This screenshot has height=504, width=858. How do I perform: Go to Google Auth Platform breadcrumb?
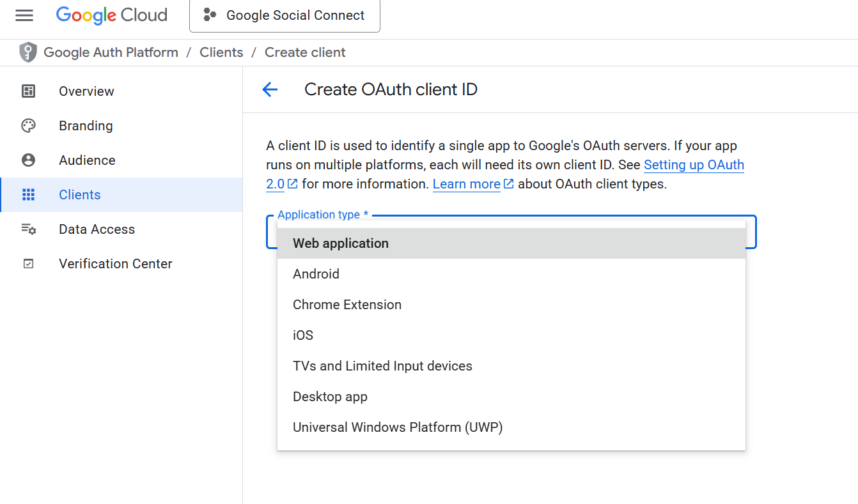pyautogui.click(x=111, y=52)
